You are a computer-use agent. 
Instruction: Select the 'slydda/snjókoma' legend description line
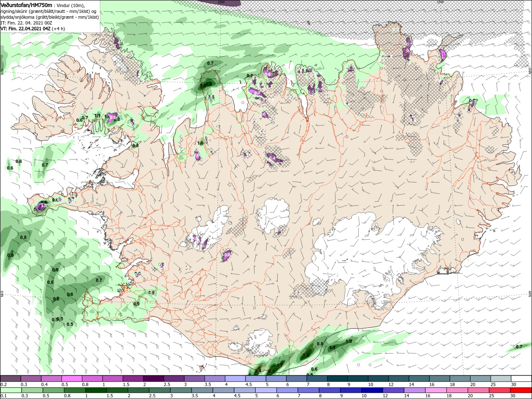click(49, 17)
